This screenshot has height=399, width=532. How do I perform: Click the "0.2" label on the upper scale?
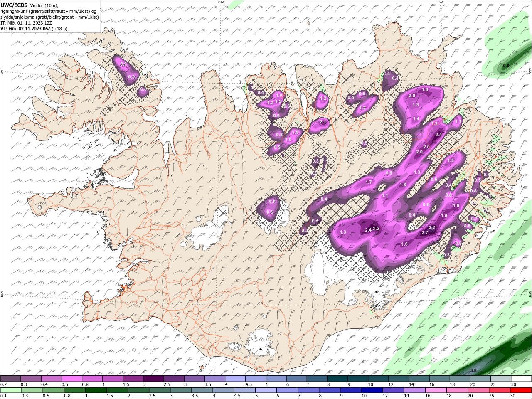[x=4, y=384]
